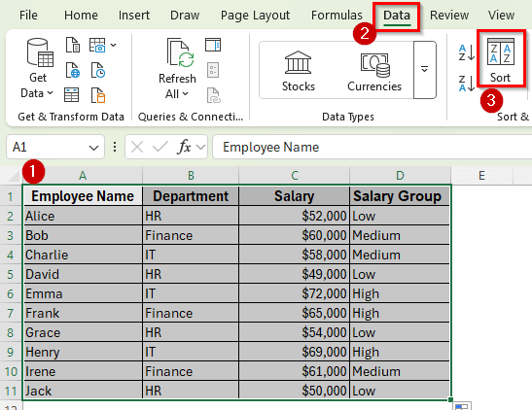Switch to the Home tab

coord(81,16)
